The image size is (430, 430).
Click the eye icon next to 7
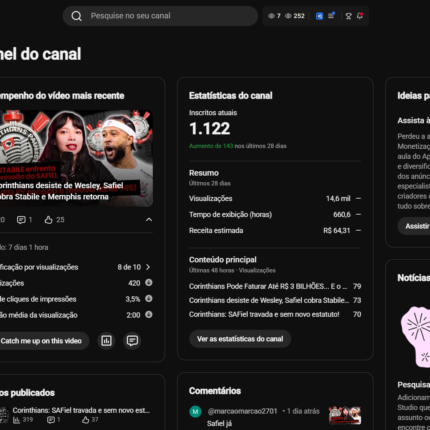pos(271,16)
